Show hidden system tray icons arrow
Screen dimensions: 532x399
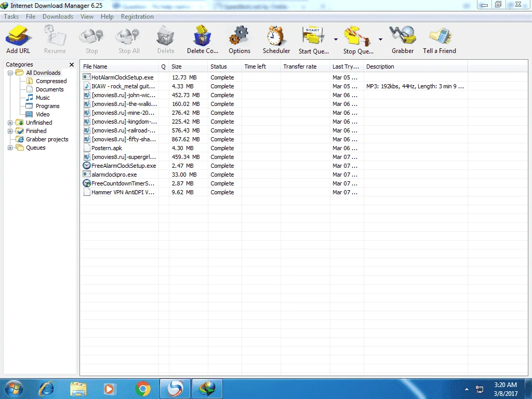point(467,389)
